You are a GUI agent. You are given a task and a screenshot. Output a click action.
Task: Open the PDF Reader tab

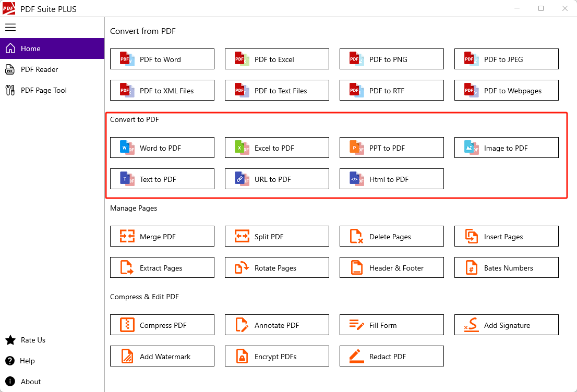(x=39, y=69)
